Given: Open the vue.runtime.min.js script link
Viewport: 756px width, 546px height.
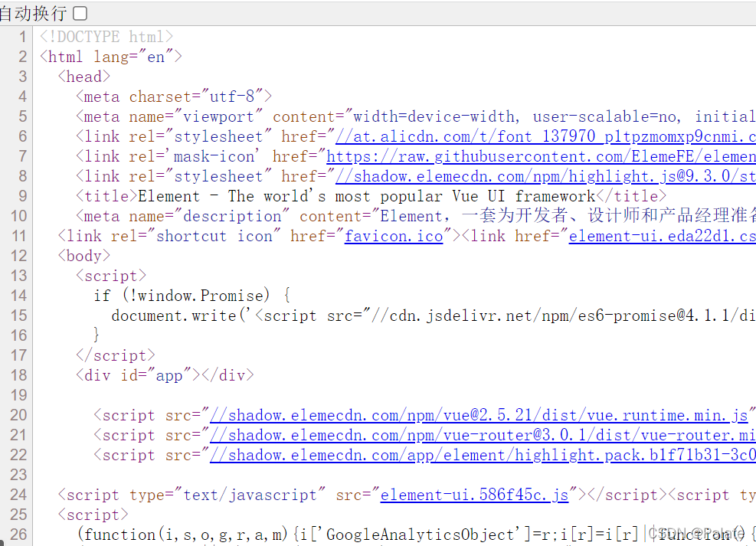Looking at the screenshot, I should click(x=479, y=415).
